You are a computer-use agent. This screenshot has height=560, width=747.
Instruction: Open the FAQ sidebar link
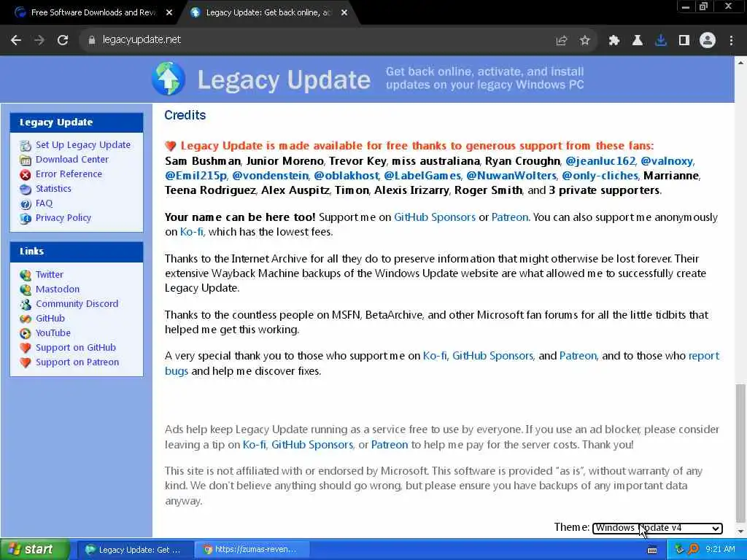[44, 203]
